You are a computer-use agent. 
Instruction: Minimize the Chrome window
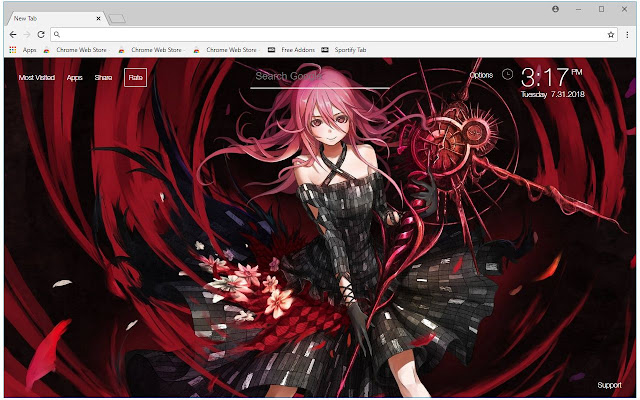[578, 9]
